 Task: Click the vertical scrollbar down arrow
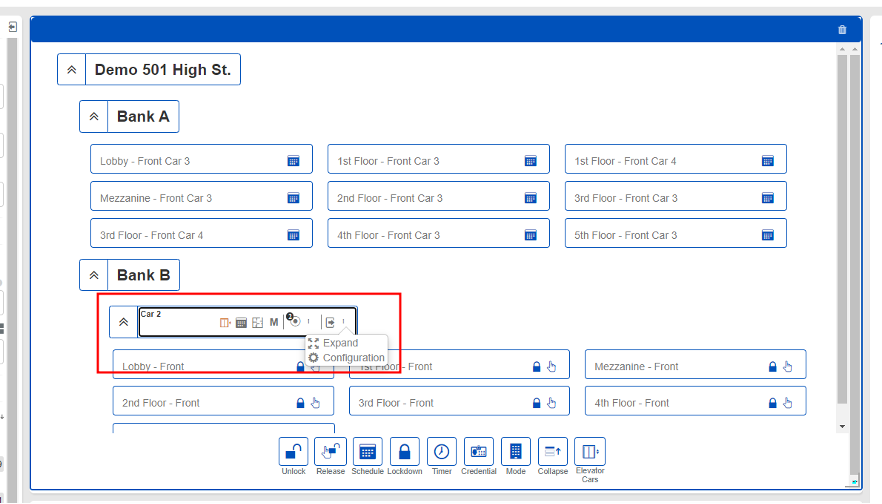click(842, 426)
